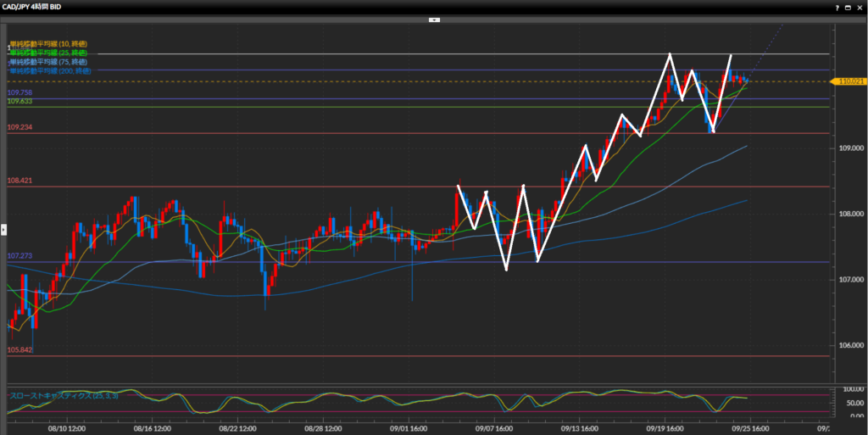Expand the left side panel arrow

pyautogui.click(x=3, y=229)
